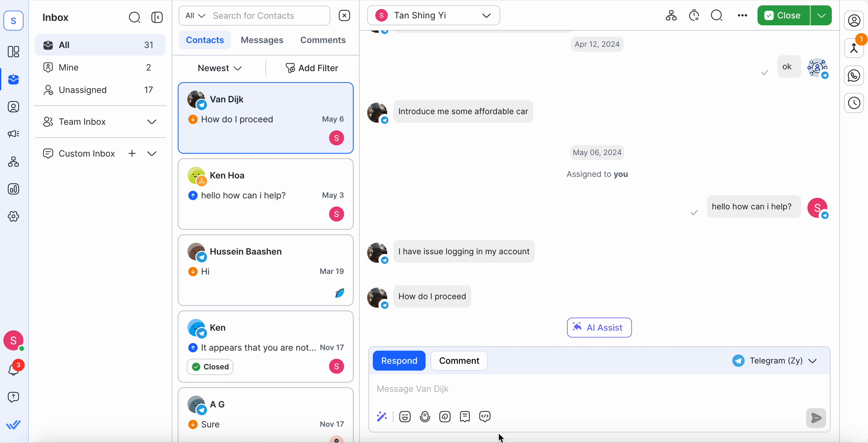Switch composer to Comment mode
This screenshot has width=868, height=443.
[459, 361]
